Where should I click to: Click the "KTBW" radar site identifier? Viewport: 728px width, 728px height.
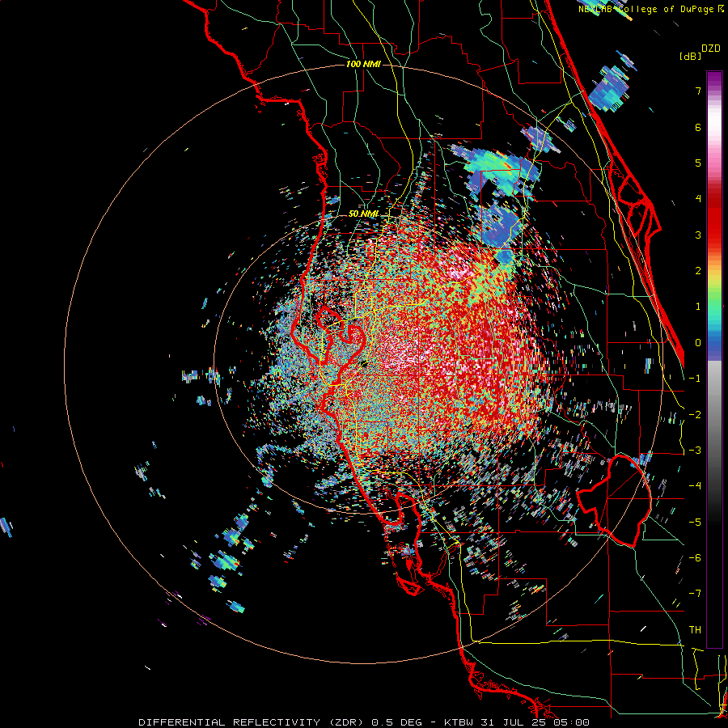(459, 722)
